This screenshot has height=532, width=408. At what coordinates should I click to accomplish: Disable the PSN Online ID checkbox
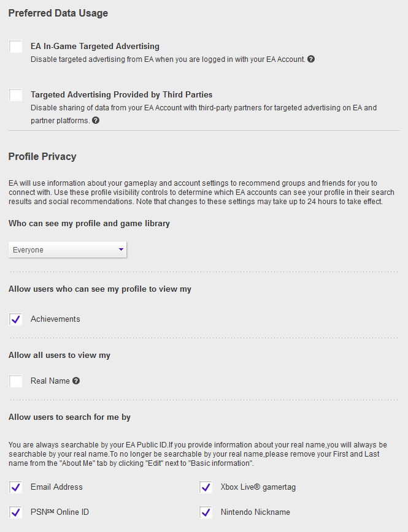click(16, 512)
